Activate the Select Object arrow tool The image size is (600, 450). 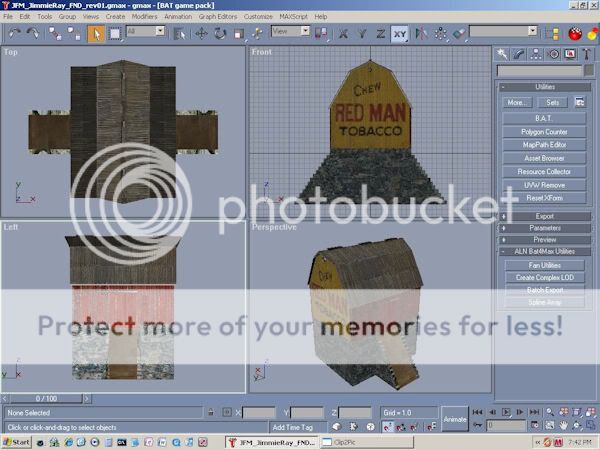click(96, 33)
